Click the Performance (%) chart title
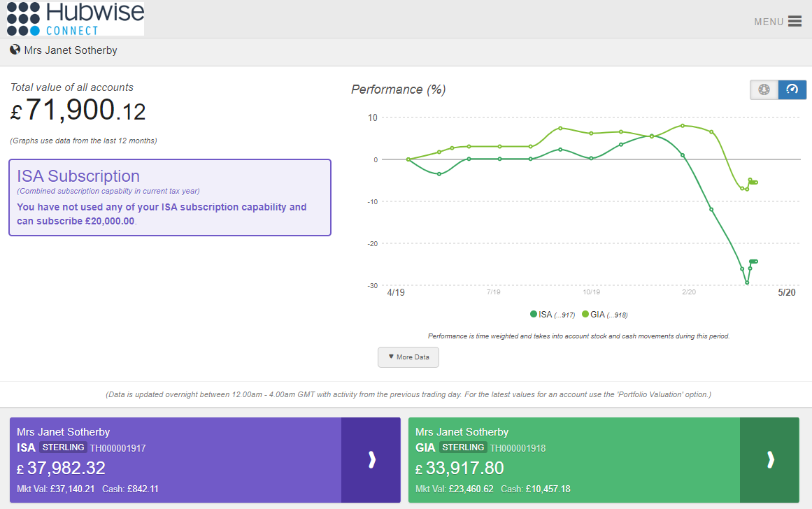This screenshot has width=812, height=509. point(398,89)
